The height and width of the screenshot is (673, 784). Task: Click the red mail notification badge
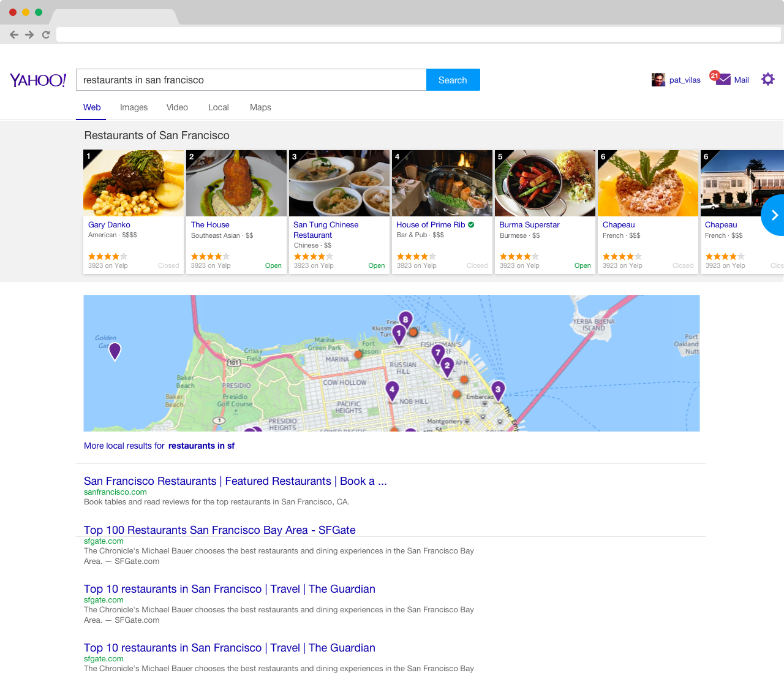tap(714, 75)
